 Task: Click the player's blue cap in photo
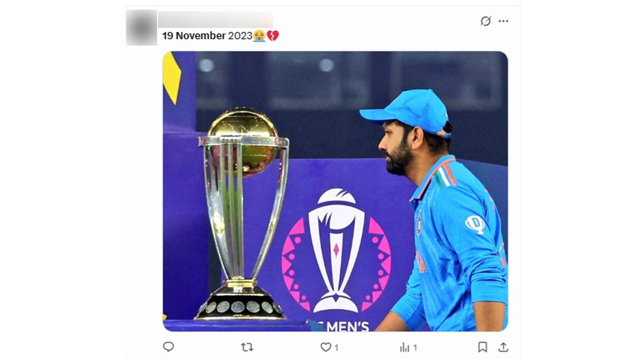pyautogui.click(x=409, y=110)
